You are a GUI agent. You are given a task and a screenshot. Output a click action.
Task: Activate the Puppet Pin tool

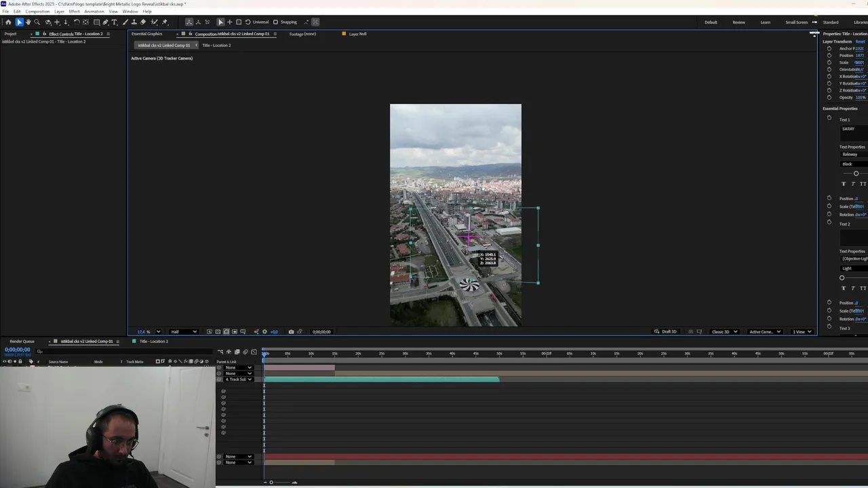(165, 22)
